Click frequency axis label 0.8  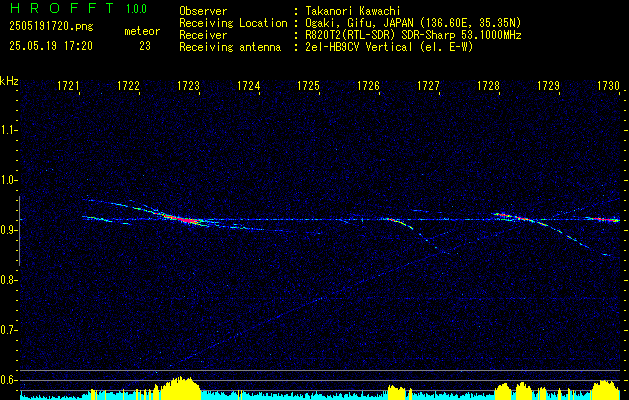pos(9,280)
